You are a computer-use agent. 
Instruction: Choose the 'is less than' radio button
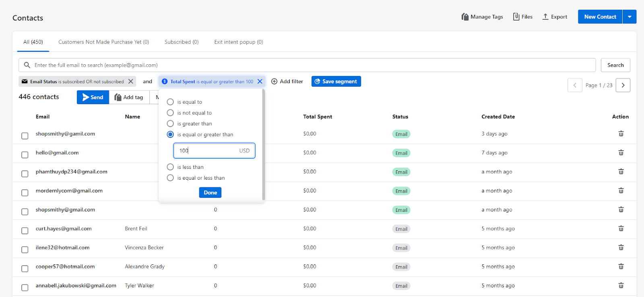click(x=170, y=167)
